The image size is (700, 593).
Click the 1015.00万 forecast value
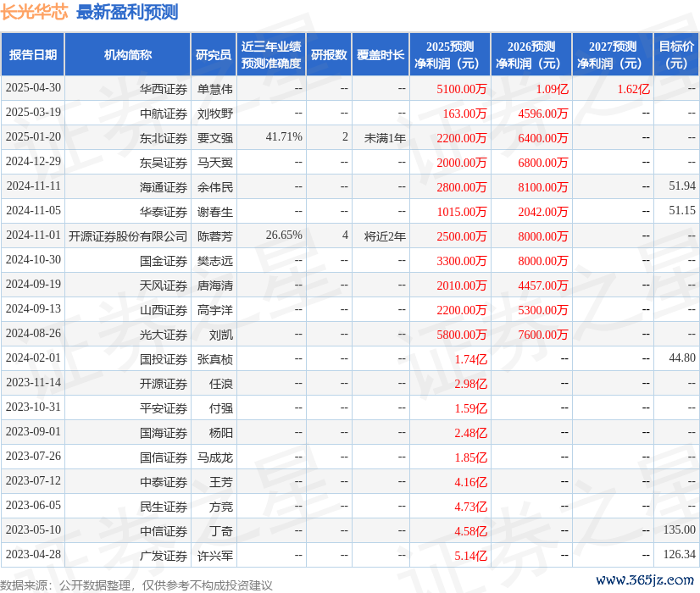(x=462, y=212)
